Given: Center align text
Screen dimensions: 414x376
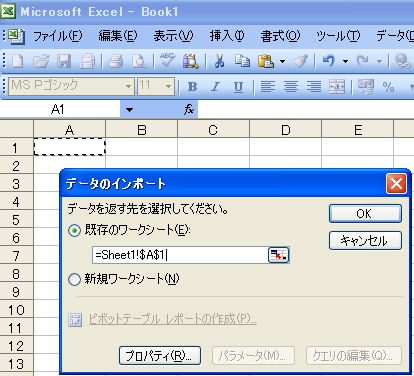Looking at the screenshot, I should pos(291,87).
